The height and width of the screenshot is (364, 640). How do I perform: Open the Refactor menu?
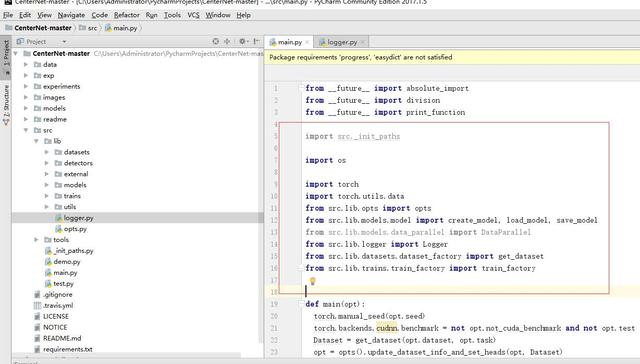coord(127,15)
